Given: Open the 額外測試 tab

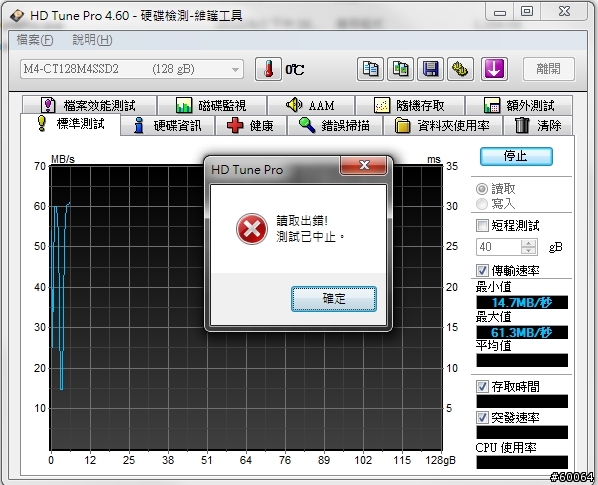Looking at the screenshot, I should pyautogui.click(x=519, y=105).
